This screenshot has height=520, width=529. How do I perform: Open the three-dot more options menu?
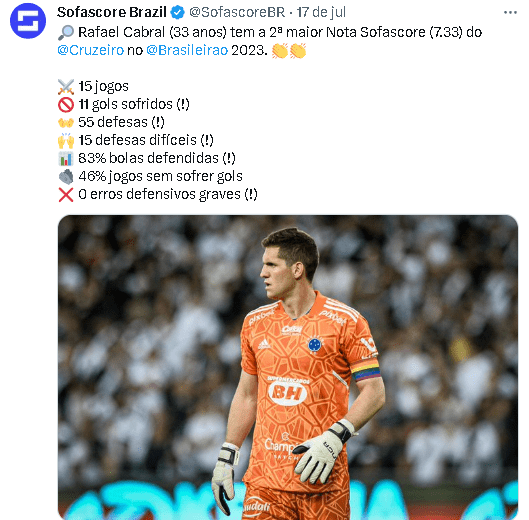pos(510,12)
